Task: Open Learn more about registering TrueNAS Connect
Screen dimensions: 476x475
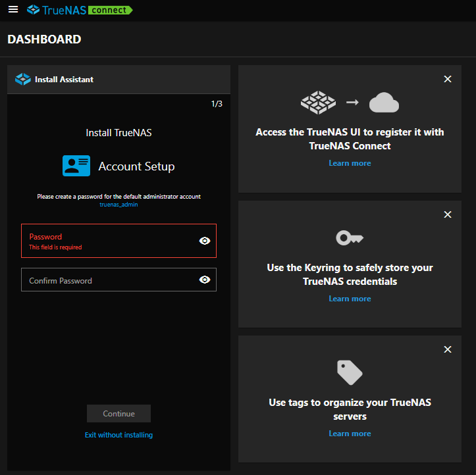Action: coord(350,163)
